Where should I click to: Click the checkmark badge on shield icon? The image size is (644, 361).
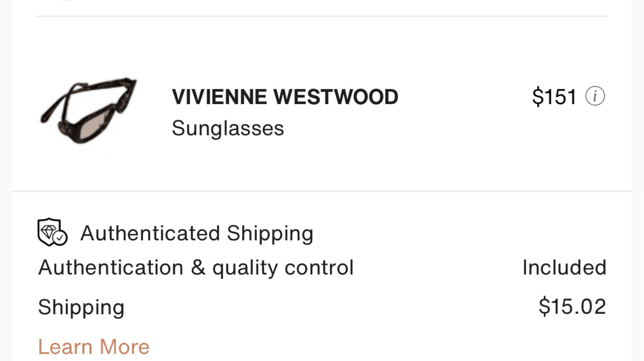pos(61,238)
